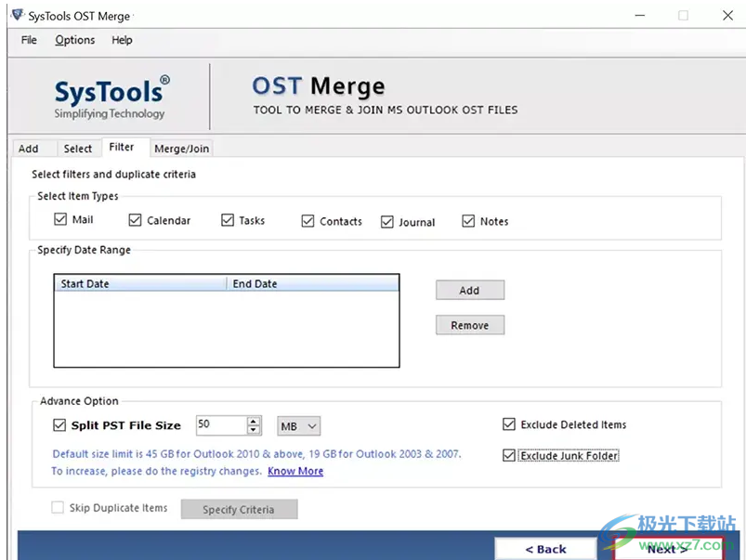This screenshot has height=560, width=746.
Task: Open the file size unit dropdown showing MB
Action: click(x=297, y=425)
